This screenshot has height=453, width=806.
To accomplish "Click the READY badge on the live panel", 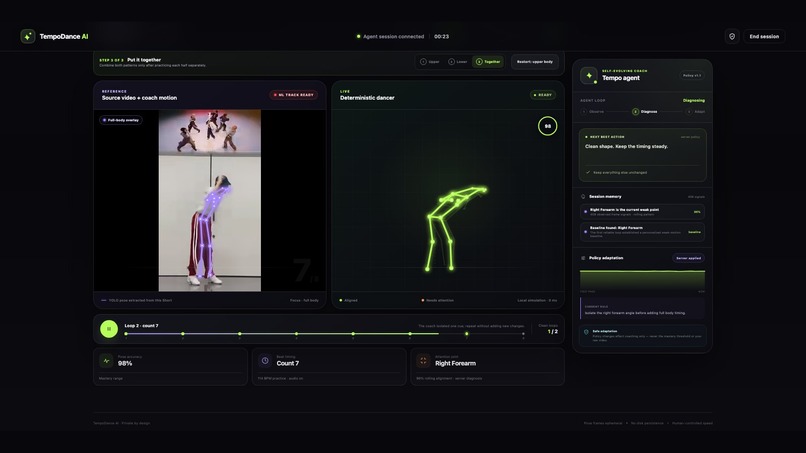I will pyautogui.click(x=542, y=95).
